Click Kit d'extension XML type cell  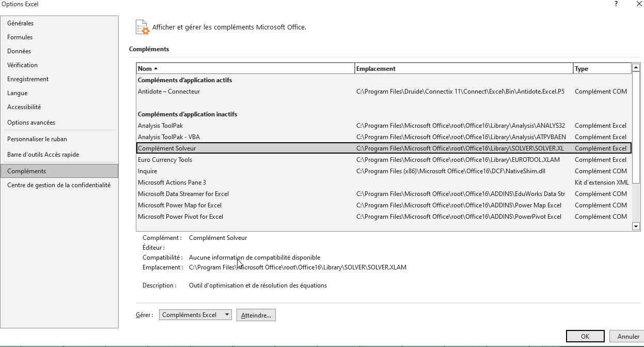coord(602,183)
